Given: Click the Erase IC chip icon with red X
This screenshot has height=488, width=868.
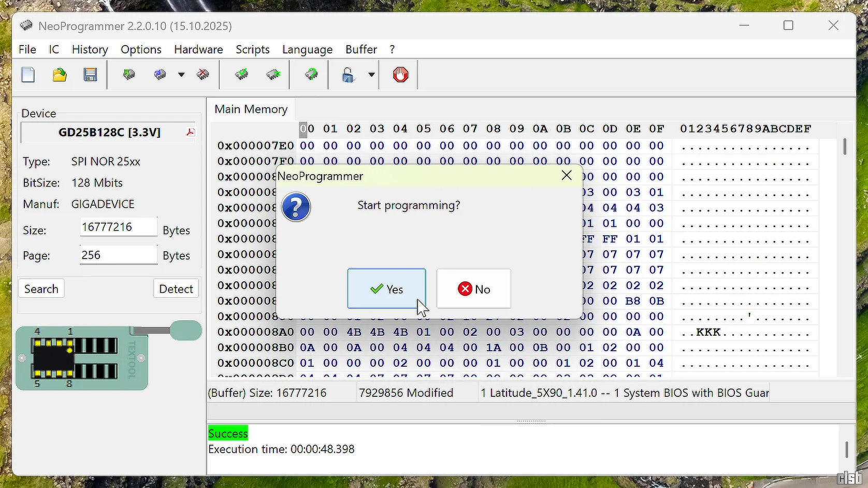Looking at the screenshot, I should (202, 75).
